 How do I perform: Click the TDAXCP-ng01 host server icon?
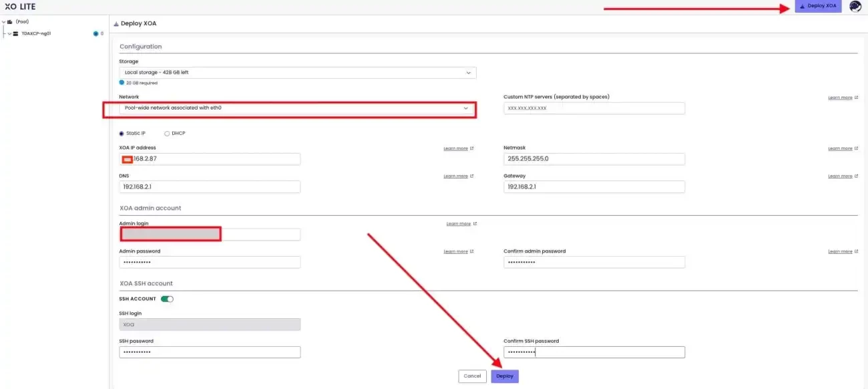point(15,33)
